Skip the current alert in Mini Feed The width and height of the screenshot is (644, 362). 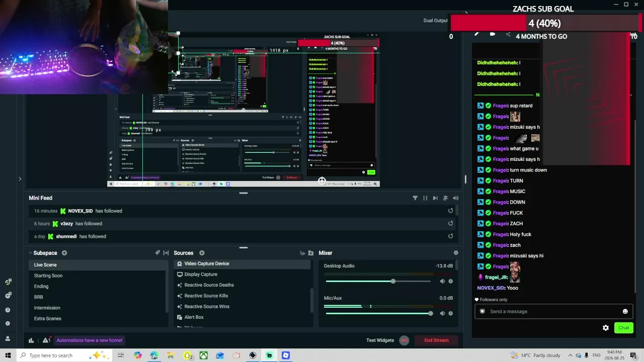(x=435, y=198)
